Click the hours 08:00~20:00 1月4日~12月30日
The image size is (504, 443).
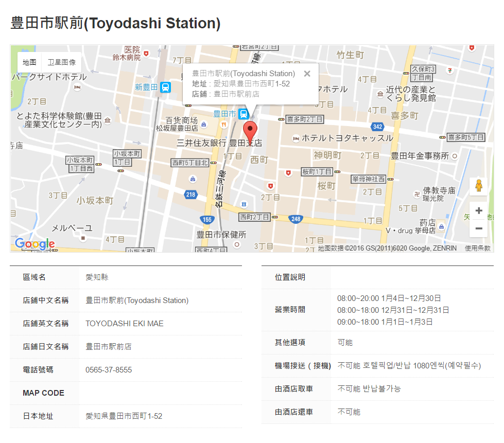click(x=389, y=298)
